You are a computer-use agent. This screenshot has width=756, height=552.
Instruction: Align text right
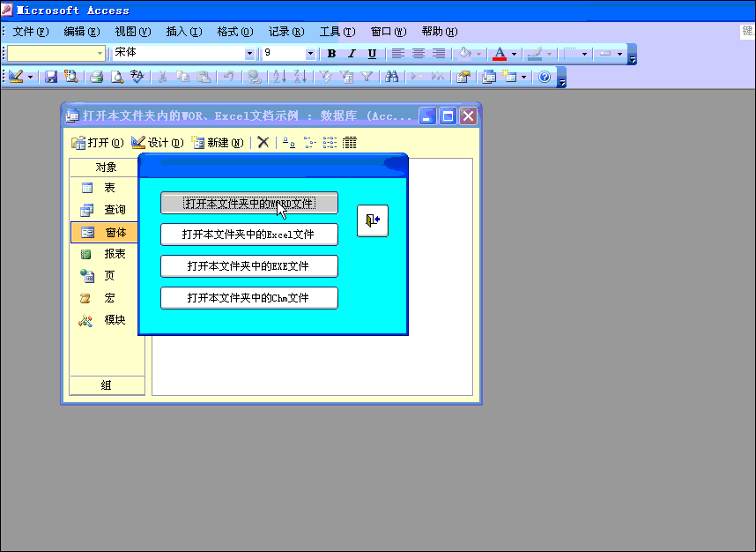[439, 54]
